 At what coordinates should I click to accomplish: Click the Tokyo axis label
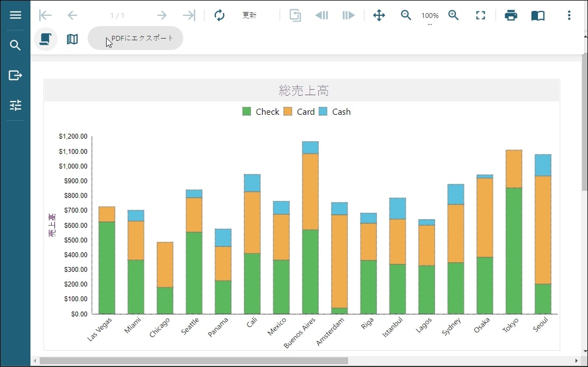click(x=511, y=325)
